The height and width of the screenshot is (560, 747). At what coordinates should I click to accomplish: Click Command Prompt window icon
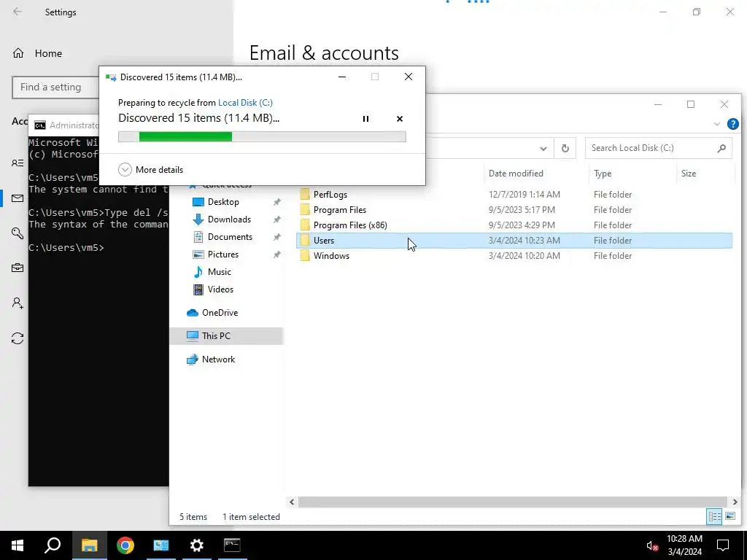pyautogui.click(x=40, y=125)
